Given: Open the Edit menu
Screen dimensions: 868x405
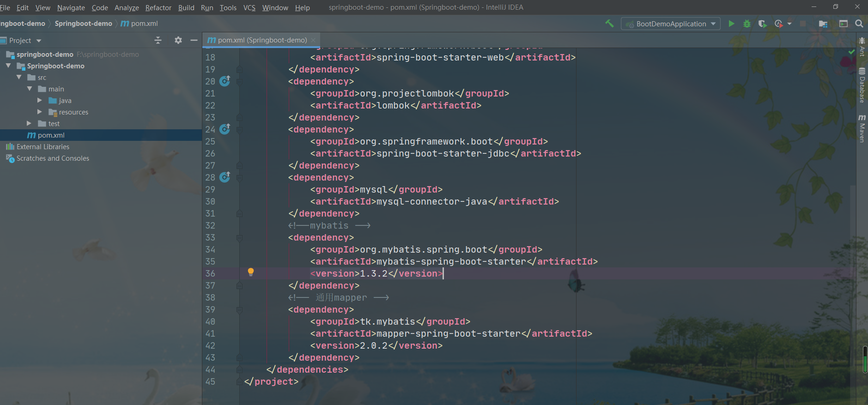Looking at the screenshot, I should [23, 7].
